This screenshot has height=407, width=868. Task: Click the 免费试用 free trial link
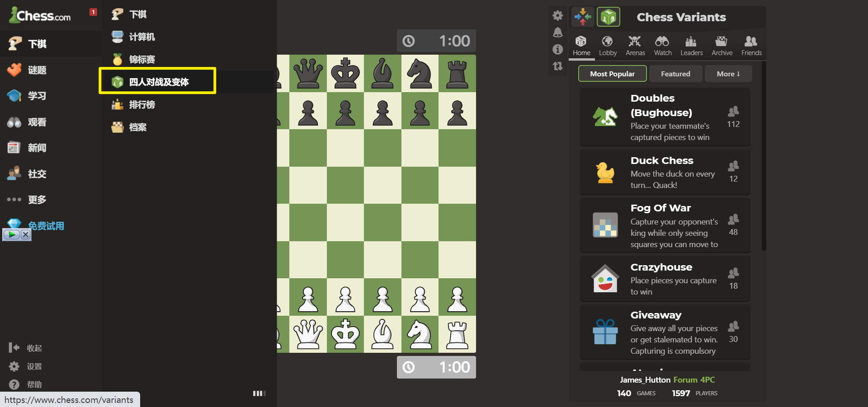(x=46, y=226)
